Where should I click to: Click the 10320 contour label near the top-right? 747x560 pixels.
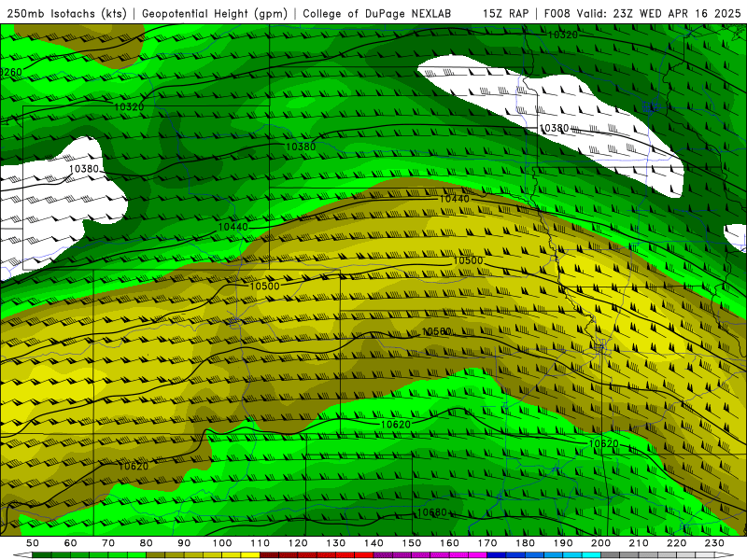[x=563, y=35]
